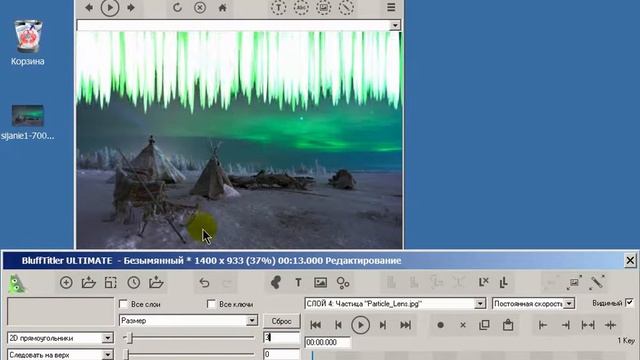Viewport: 640px width, 360px height.
Task: Click the home icon in the preview toolbar
Action: point(222,8)
